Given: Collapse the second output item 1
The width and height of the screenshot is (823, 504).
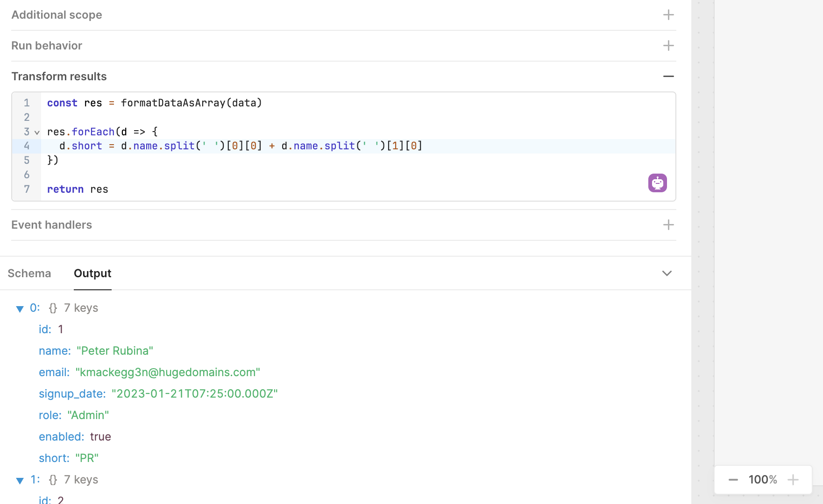Looking at the screenshot, I should click(x=20, y=480).
